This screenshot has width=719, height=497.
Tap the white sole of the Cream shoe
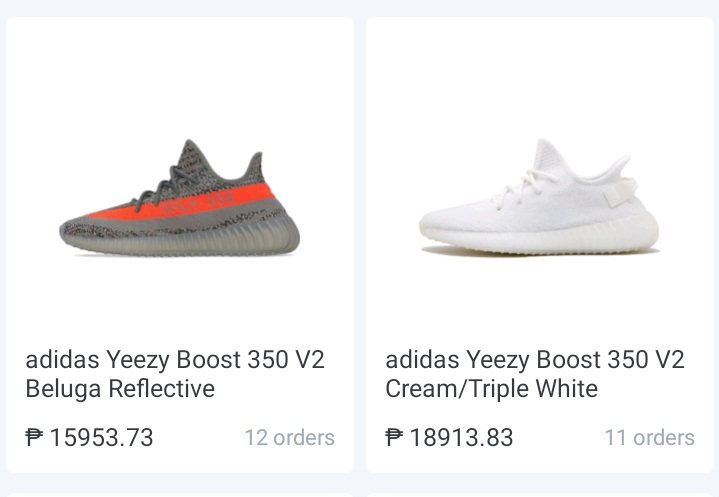coord(540,238)
